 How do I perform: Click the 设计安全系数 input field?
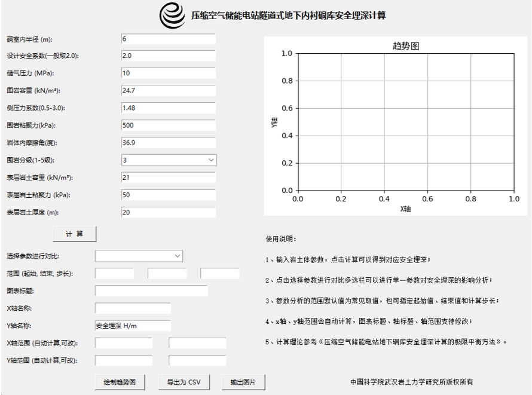click(167, 56)
